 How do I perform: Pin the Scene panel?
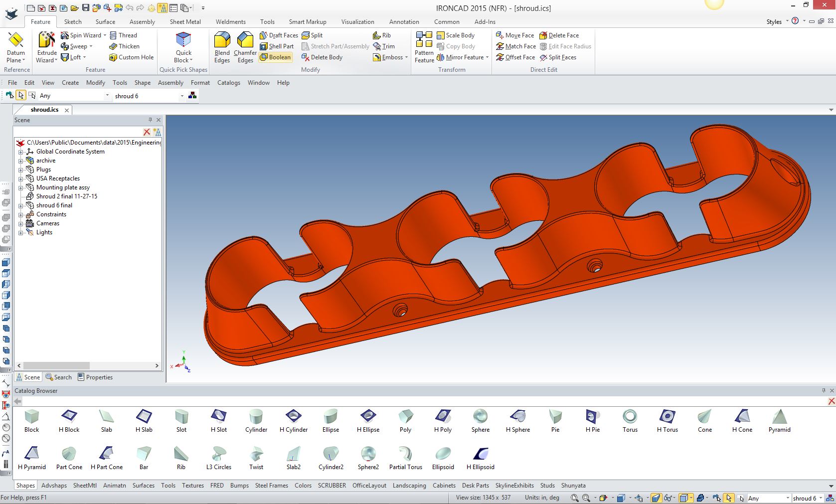pyautogui.click(x=150, y=120)
